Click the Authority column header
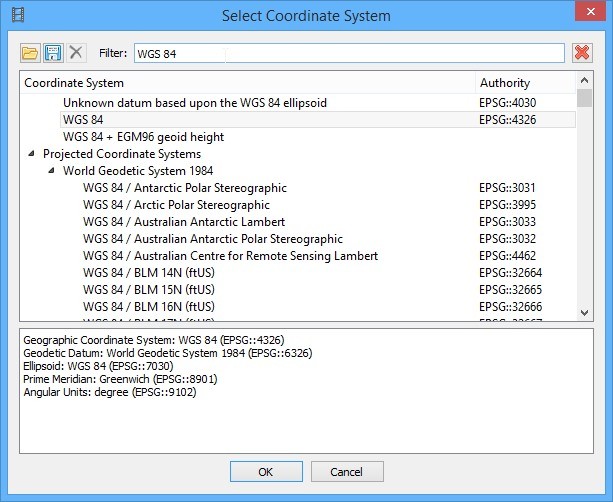 tap(526, 82)
